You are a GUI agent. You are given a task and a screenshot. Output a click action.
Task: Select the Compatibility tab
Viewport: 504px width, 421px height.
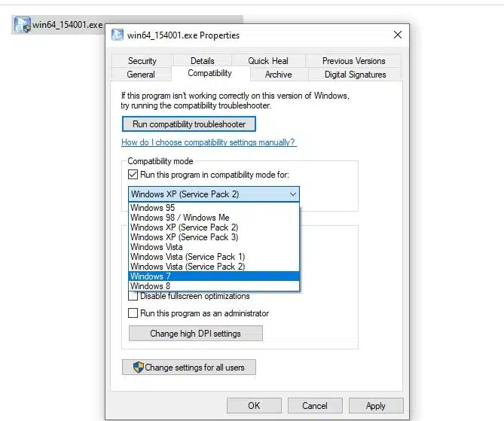point(209,73)
